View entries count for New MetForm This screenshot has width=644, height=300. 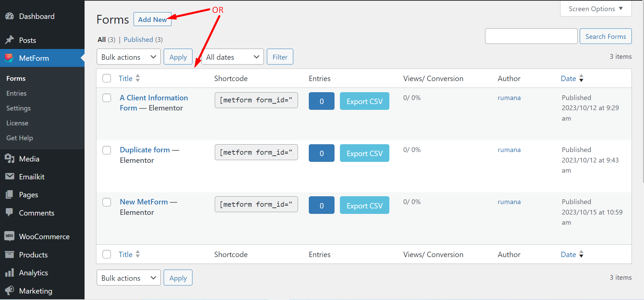pos(322,205)
